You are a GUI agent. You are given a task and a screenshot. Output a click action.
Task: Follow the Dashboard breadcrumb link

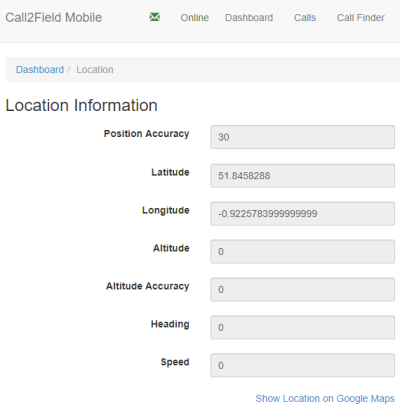point(40,69)
